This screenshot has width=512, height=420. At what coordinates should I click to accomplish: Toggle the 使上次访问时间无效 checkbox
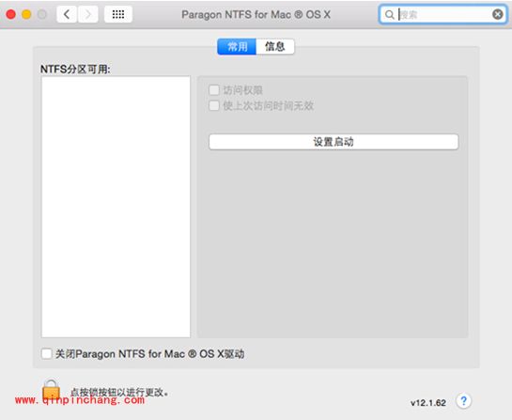click(x=214, y=105)
